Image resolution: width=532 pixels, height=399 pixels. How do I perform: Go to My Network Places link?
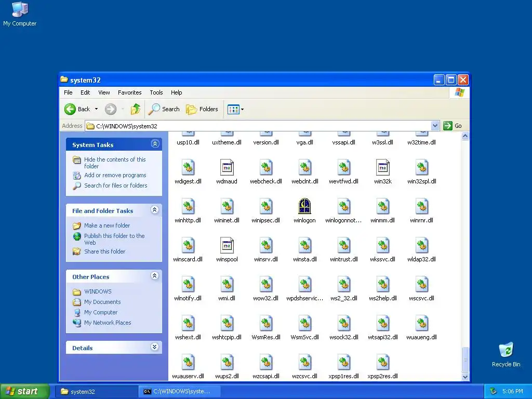pos(108,323)
